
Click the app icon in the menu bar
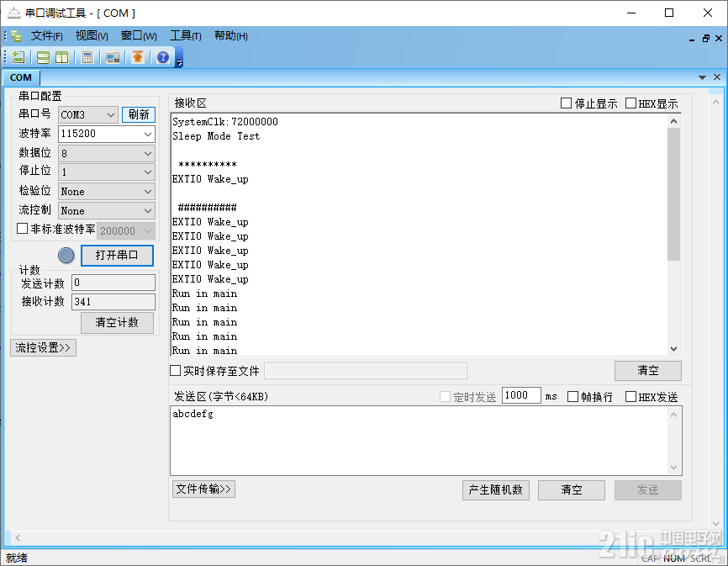click(x=16, y=36)
